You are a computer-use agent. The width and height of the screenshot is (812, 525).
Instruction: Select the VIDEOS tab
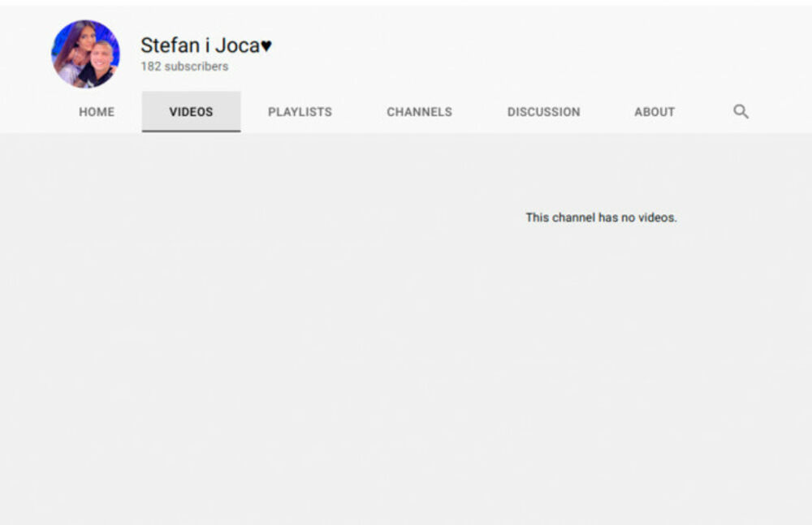(191, 112)
